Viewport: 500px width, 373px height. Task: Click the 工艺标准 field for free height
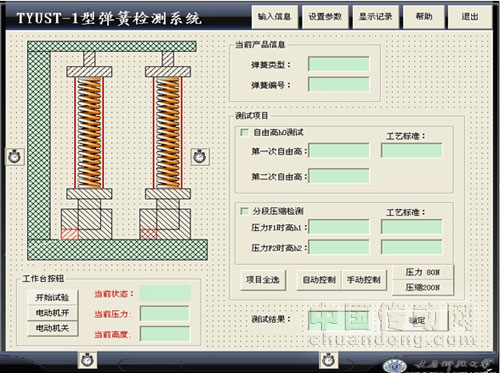(x=412, y=151)
